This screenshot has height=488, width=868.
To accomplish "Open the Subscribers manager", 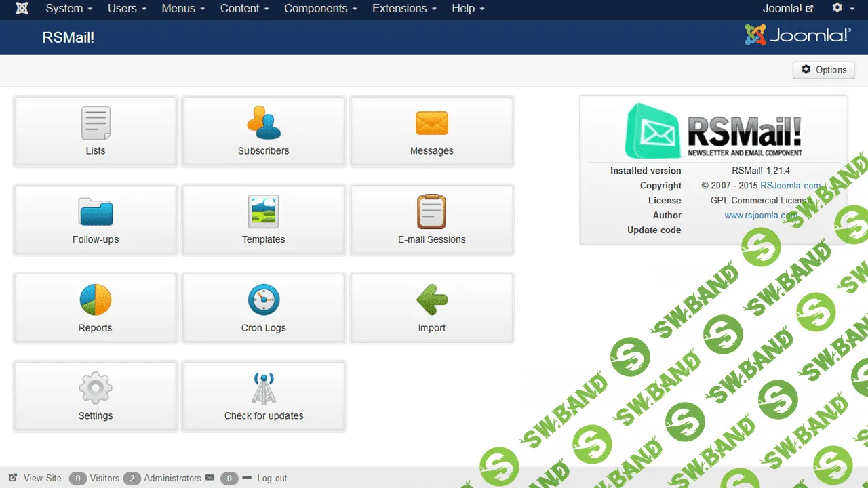I will (x=263, y=131).
